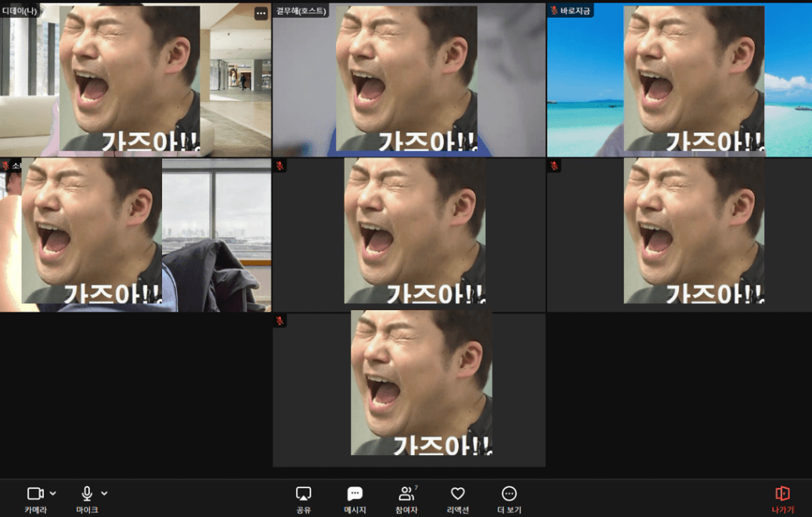Open the 리액션 reactions heart icon
The width and height of the screenshot is (812, 517).
[458, 493]
